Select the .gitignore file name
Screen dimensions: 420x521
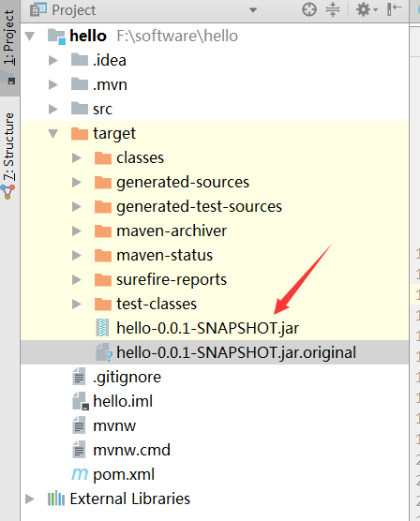pos(127,378)
